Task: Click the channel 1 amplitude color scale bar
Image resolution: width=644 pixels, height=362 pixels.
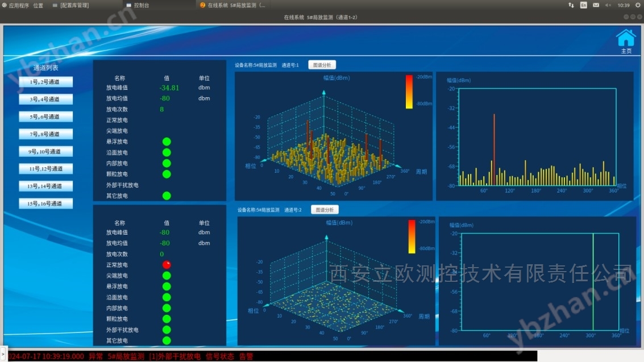Action: pos(409,91)
